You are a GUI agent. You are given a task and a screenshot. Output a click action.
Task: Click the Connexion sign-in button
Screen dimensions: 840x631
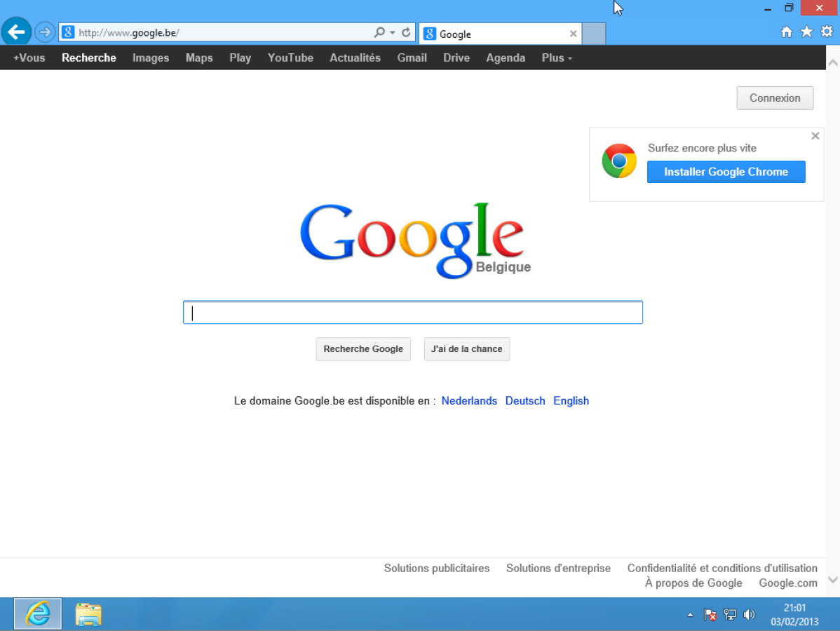(x=775, y=98)
